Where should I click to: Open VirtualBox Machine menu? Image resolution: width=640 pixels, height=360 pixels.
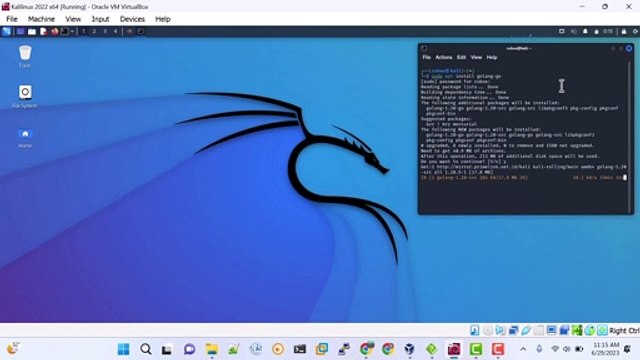pos(41,19)
